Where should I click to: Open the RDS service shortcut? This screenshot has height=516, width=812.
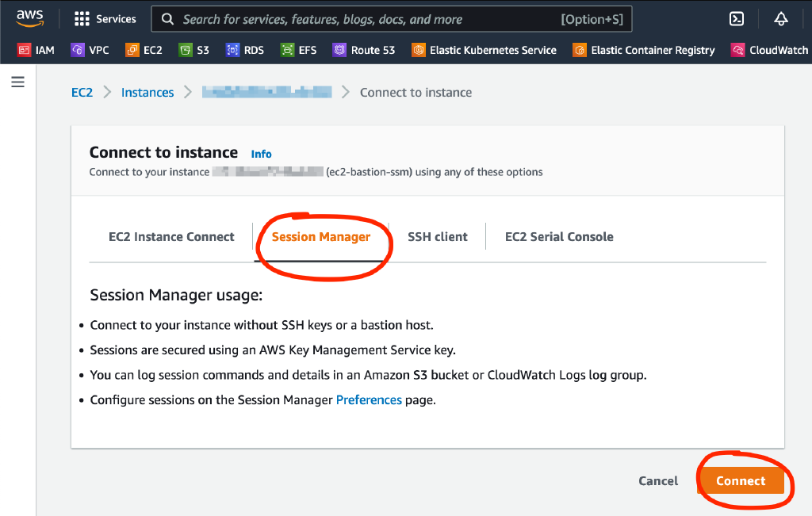(245, 49)
